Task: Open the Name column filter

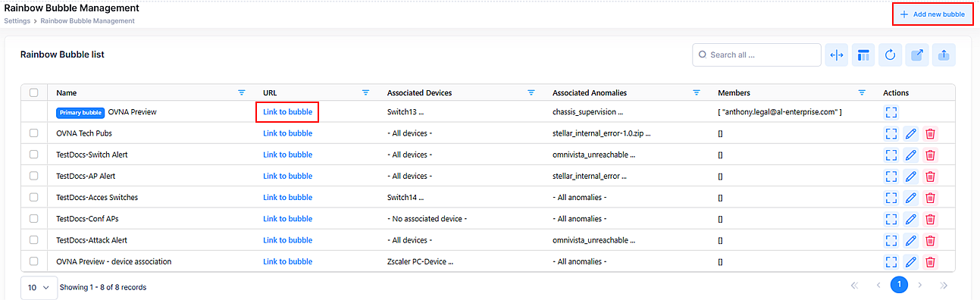Action: 242,92
